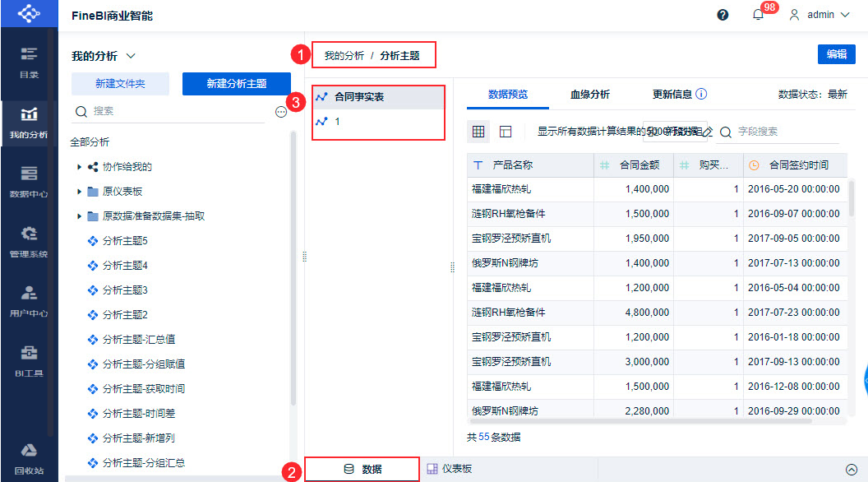Open 分析主题-新增列 in the tree

(x=138, y=438)
